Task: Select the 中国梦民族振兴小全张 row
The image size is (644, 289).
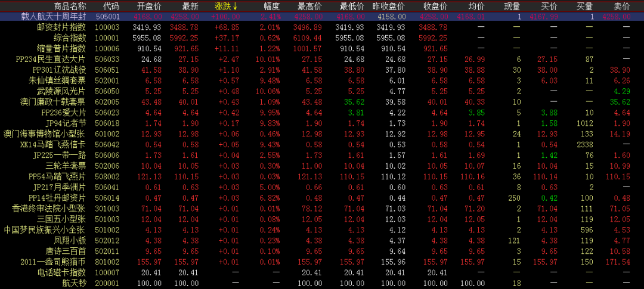Action: [x=322, y=230]
